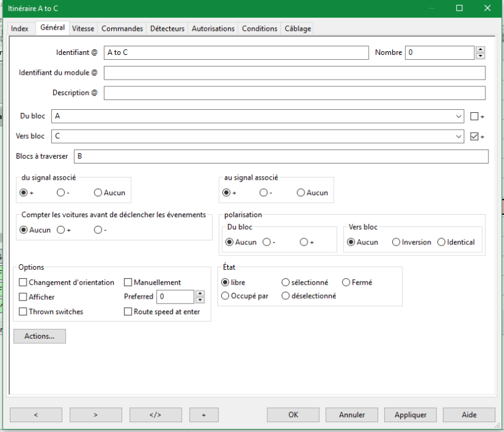504x432 pixels.
Task: Set État to 'Fermé'
Action: point(346,283)
